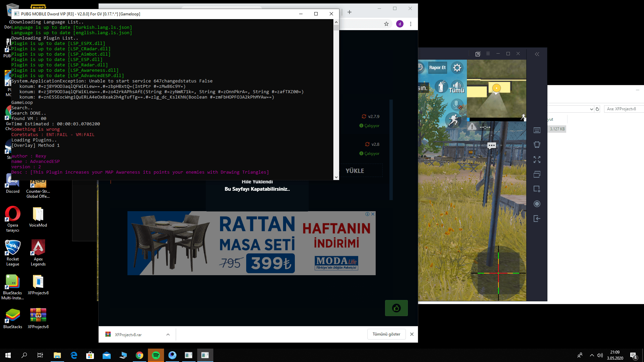Viewport: 644px width, 362px height.
Task: Open Chrome profile avatar 'd'
Action: tap(400, 24)
